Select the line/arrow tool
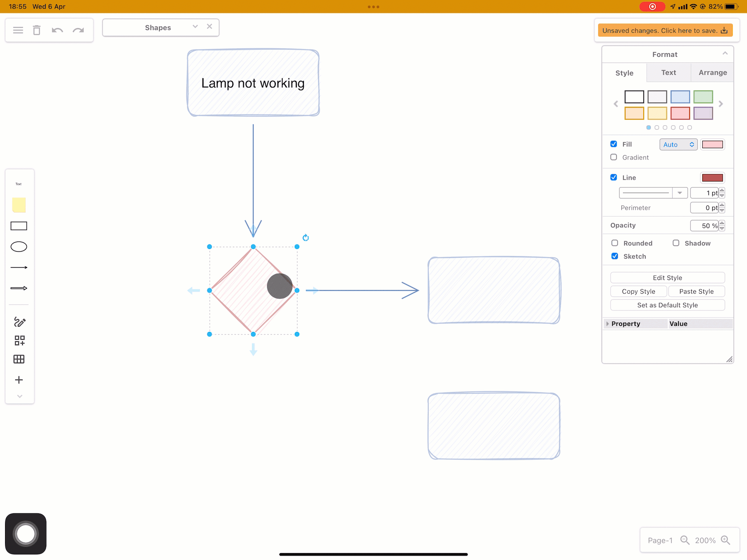Viewport: 747px width, 560px height. [19, 267]
